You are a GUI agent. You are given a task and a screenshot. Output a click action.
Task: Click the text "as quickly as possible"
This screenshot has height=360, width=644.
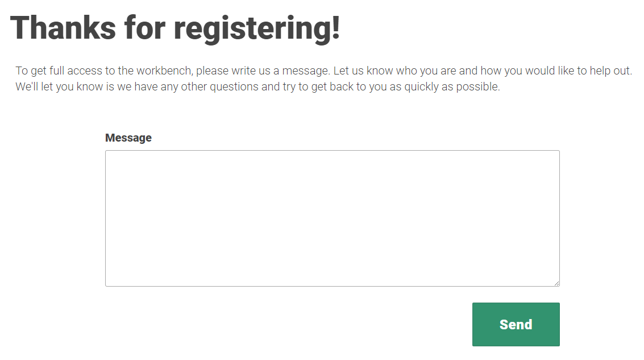(446, 88)
